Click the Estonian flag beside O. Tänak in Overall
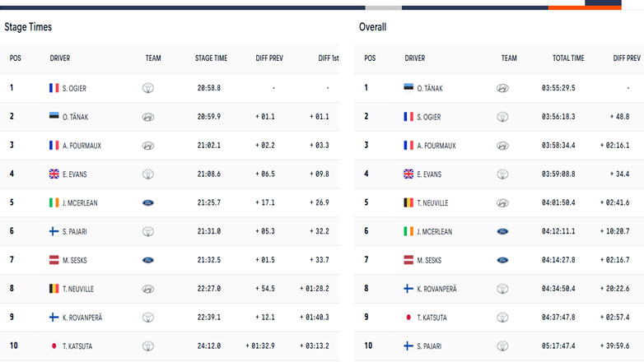Image resolution: width=644 pixels, height=362 pixels. click(x=408, y=88)
